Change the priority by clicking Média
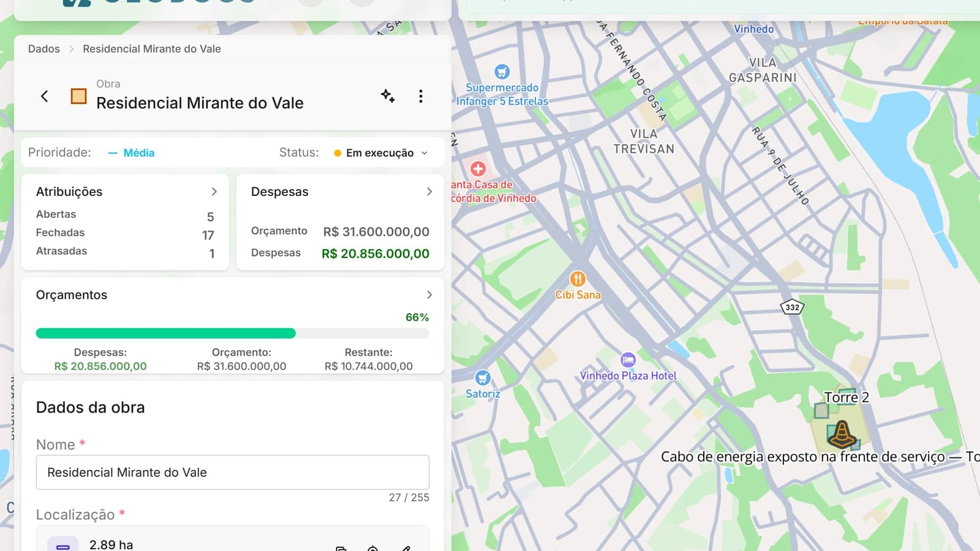This screenshot has width=980, height=551. (131, 153)
